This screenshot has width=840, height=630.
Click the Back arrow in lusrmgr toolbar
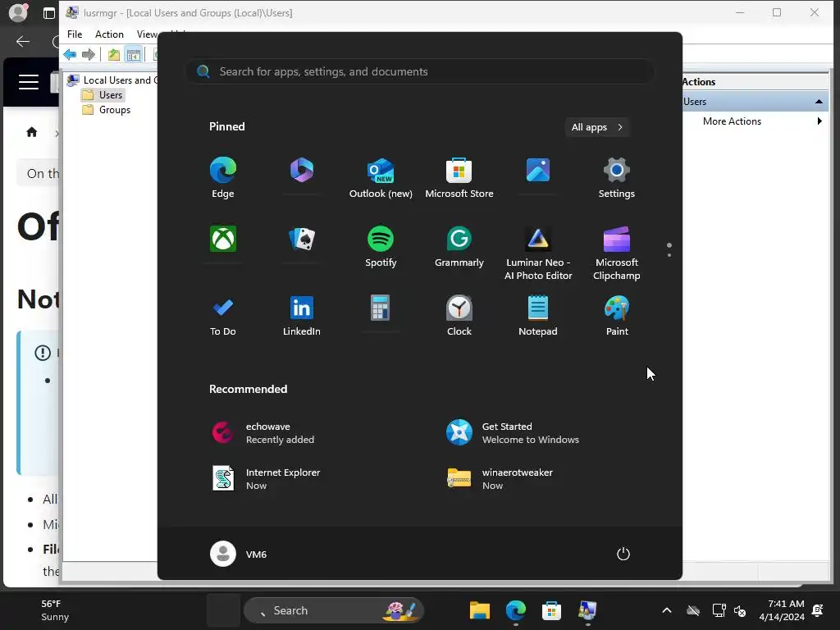71,54
